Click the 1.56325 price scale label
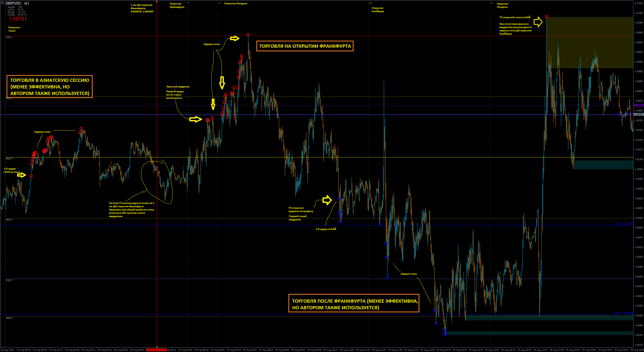This screenshot has width=644, height=352. tap(639, 345)
